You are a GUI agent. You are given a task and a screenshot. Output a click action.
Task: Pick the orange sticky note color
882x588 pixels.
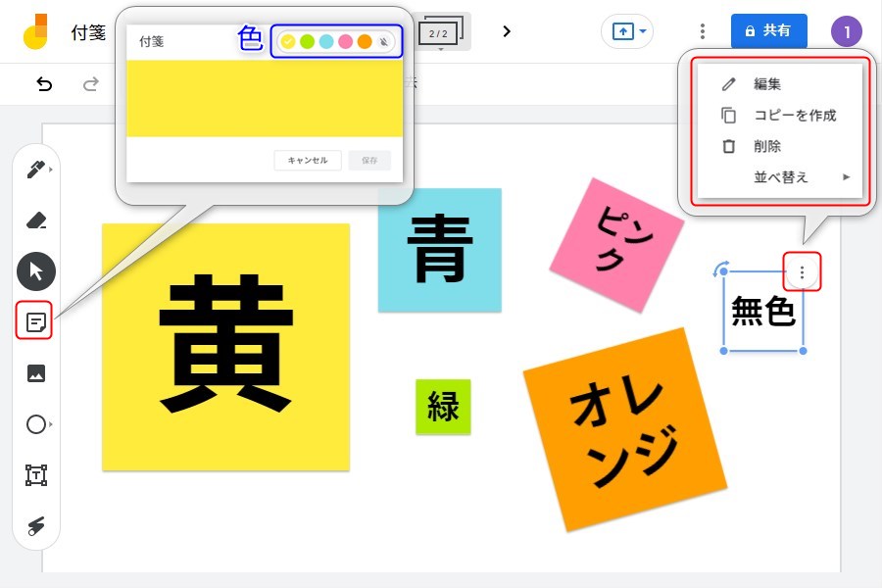point(365,41)
